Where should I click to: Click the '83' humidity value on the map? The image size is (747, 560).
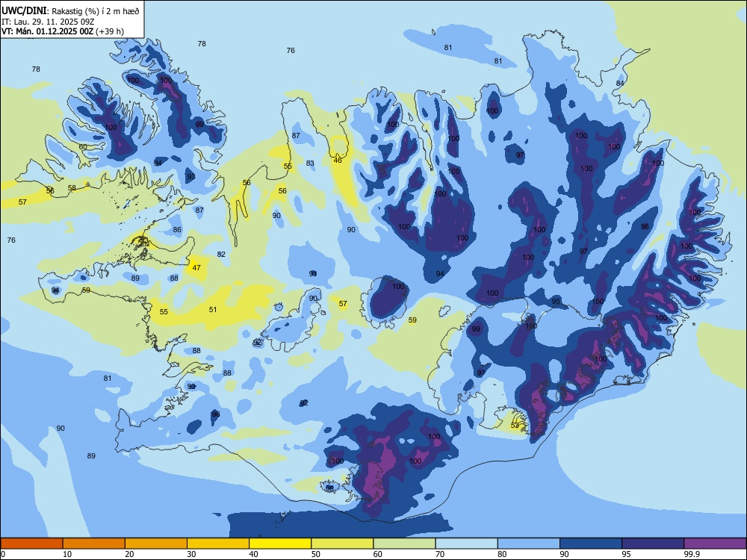[310, 164]
